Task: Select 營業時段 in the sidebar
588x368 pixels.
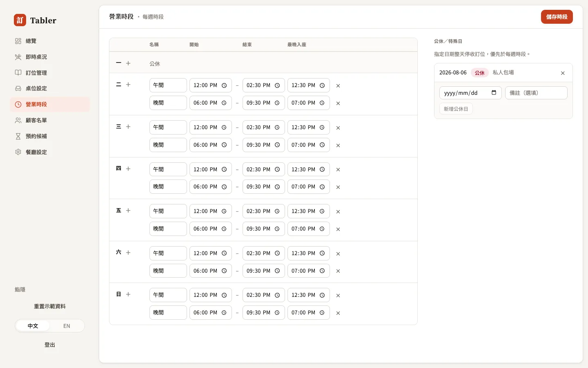Action: (x=50, y=104)
